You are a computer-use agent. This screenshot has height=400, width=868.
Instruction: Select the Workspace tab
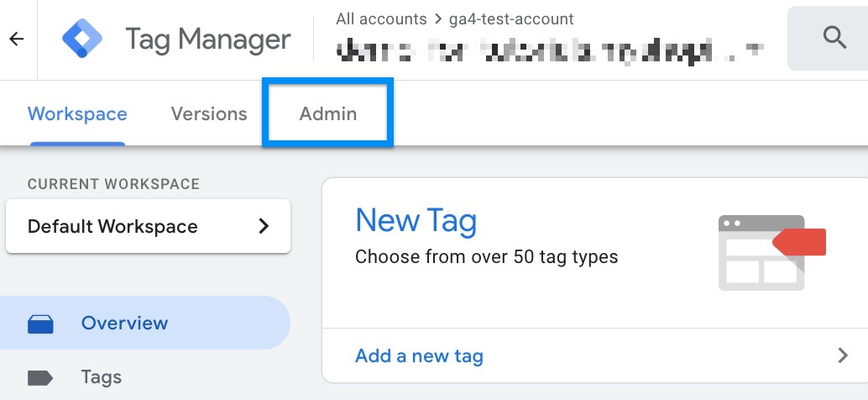pyautogui.click(x=77, y=113)
